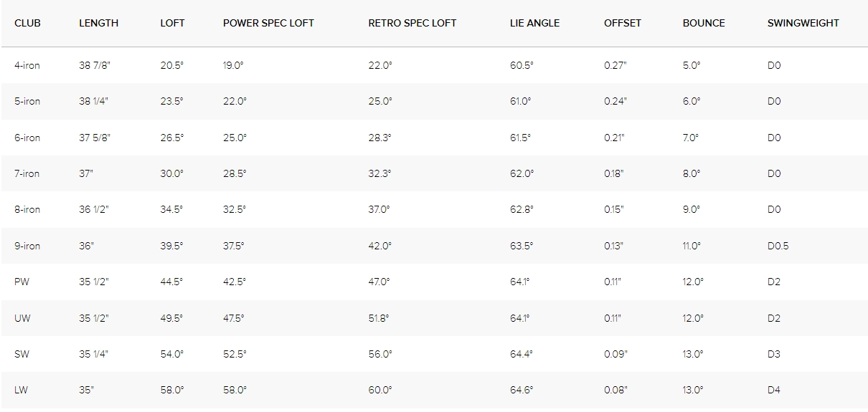
Task: Click the LW swingweight D4 cell
Action: (773, 391)
